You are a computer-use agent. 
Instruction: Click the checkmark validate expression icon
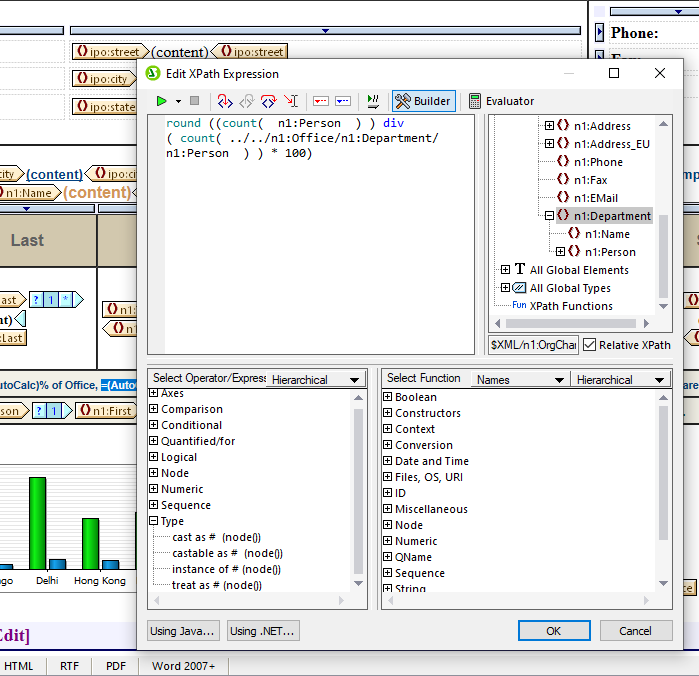click(372, 101)
